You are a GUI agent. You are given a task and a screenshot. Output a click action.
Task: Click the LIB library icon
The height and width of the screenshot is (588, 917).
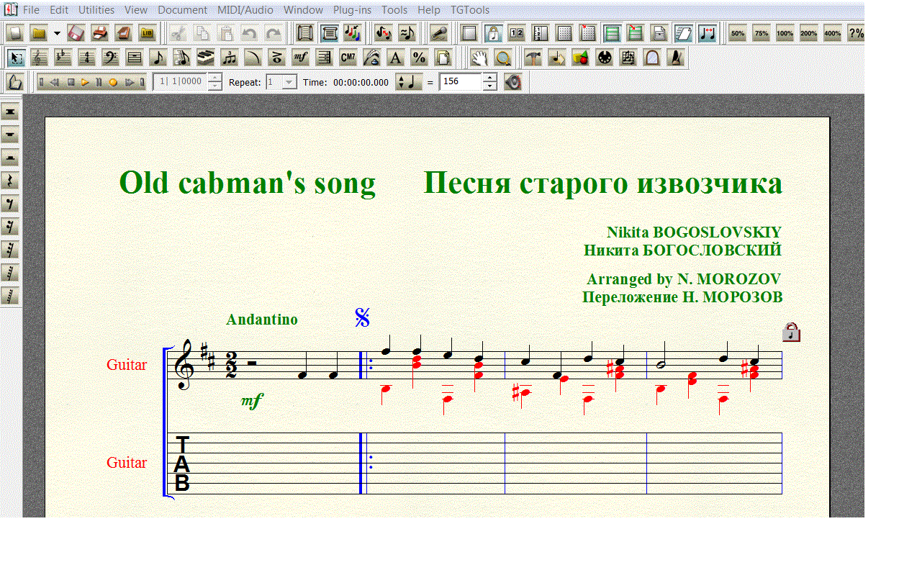point(147,33)
